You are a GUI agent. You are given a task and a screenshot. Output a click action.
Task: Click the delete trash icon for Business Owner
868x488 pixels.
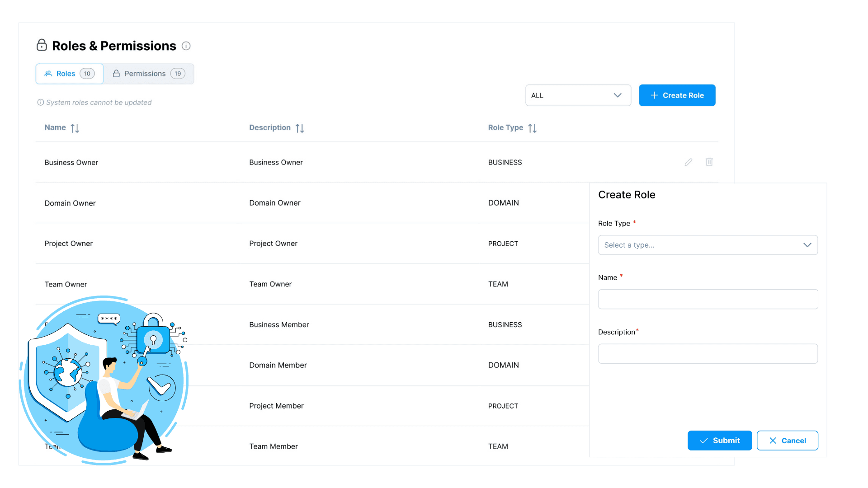coord(709,161)
